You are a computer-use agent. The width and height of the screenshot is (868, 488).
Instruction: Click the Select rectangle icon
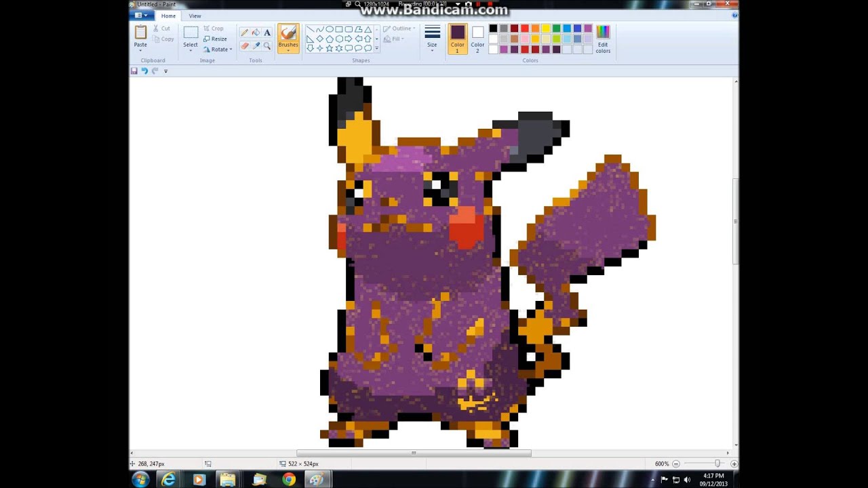tap(191, 33)
